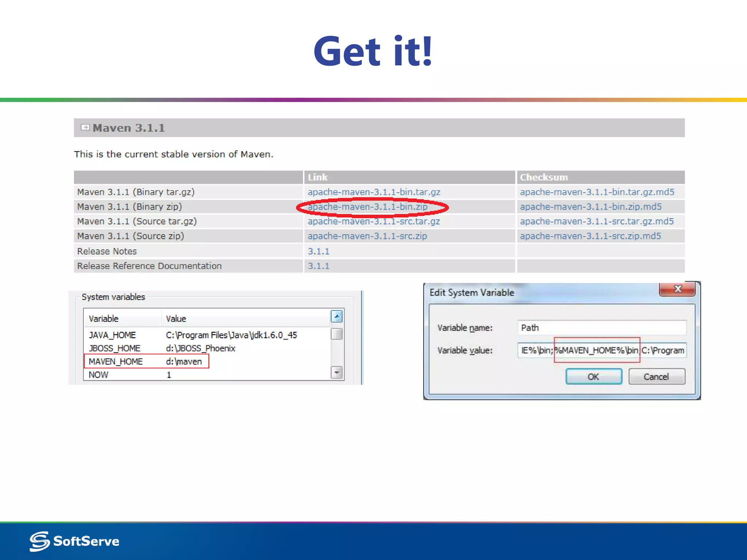Select the MAVEN_HOME system variable row
The width and height of the screenshot is (747, 560).
pos(146,361)
